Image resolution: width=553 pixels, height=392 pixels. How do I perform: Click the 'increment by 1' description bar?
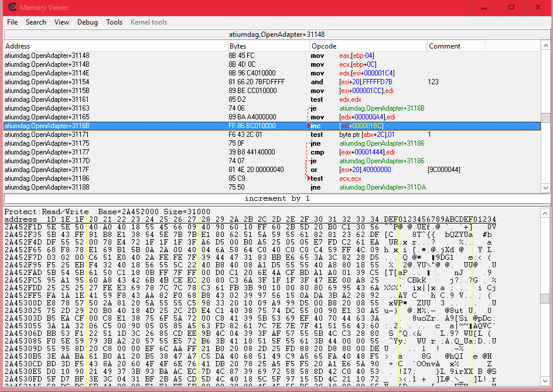coord(277,198)
